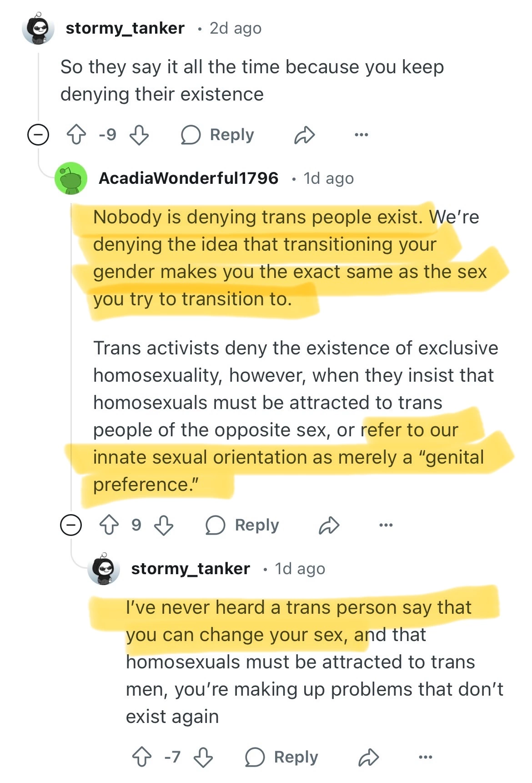
Task: Collapse AcadiaWonderful1796's comment thread
Action: (71, 525)
